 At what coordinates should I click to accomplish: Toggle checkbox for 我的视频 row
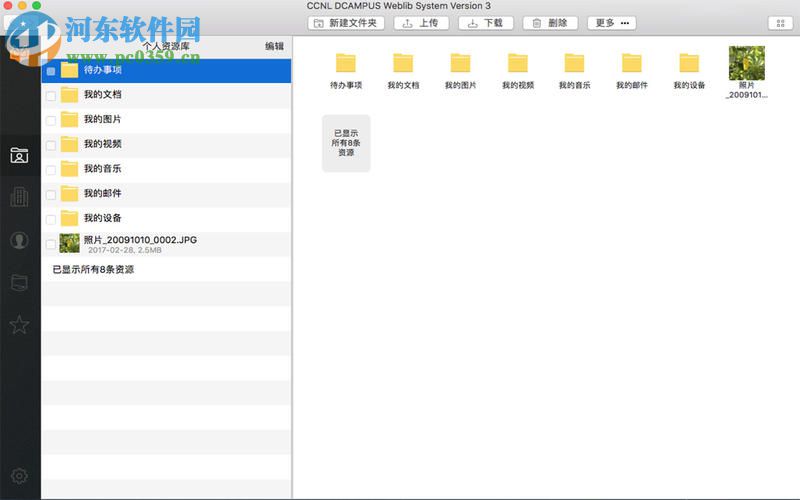coord(51,145)
